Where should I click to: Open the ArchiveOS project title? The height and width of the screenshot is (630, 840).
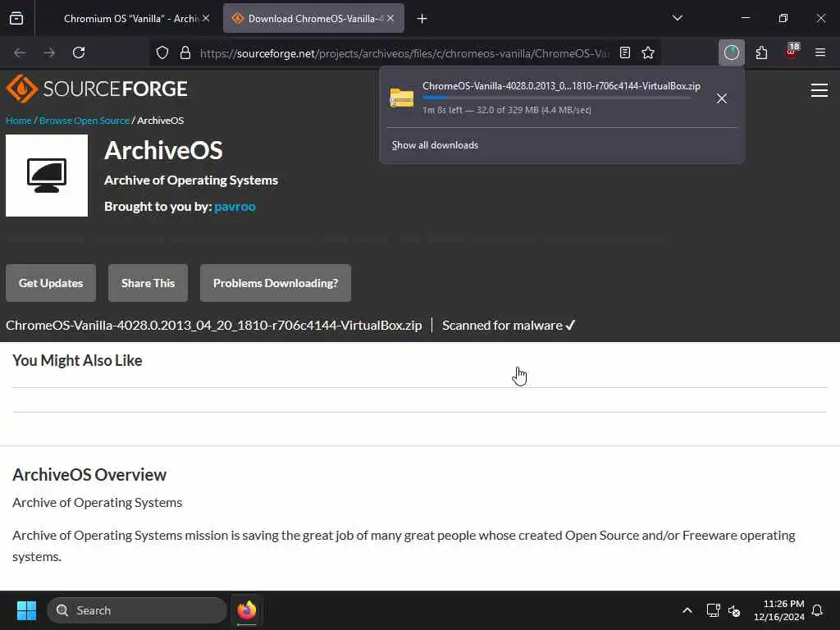coord(163,150)
